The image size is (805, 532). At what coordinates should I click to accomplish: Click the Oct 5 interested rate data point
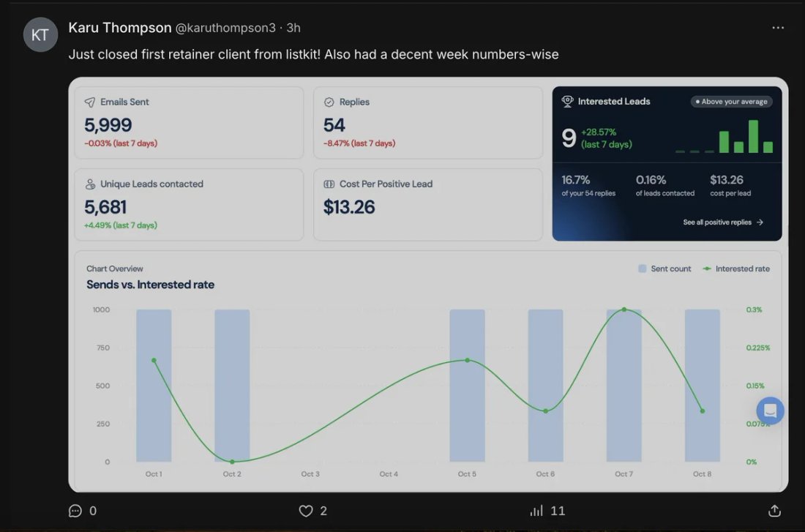[467, 361]
